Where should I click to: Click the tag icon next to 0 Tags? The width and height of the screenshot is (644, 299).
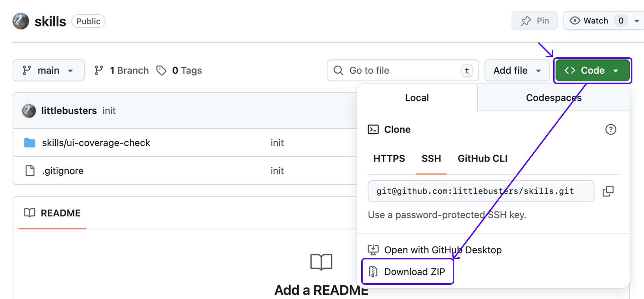[161, 70]
